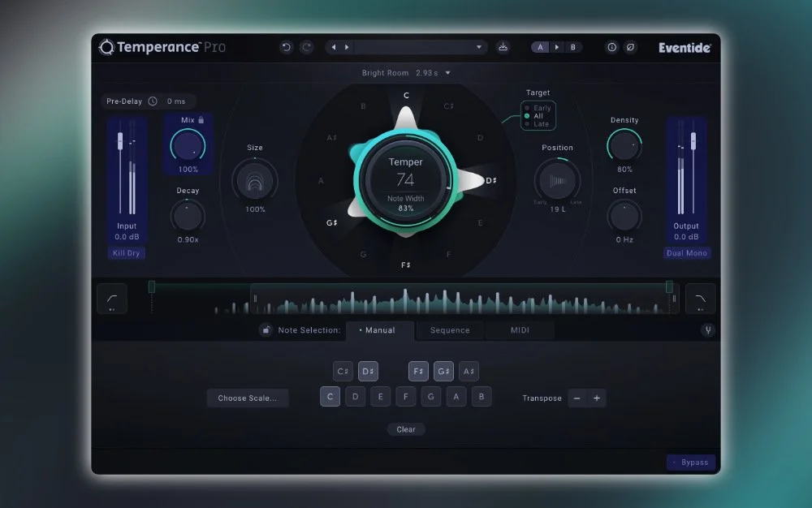
Task: Switch to the MIDI tab
Action: 520,330
